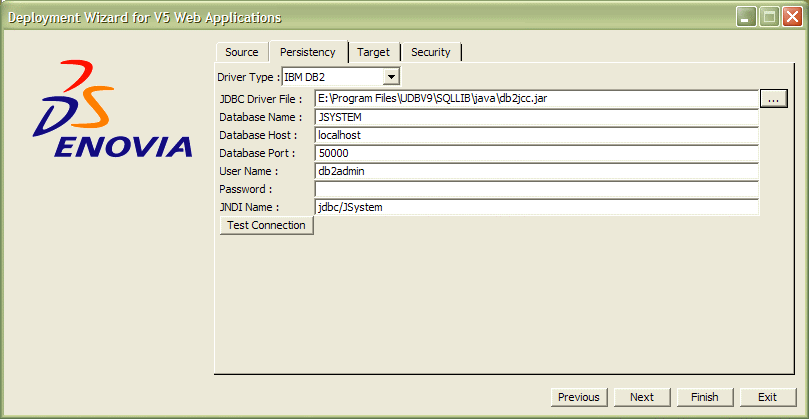Click the JNDI Name field

point(537,207)
